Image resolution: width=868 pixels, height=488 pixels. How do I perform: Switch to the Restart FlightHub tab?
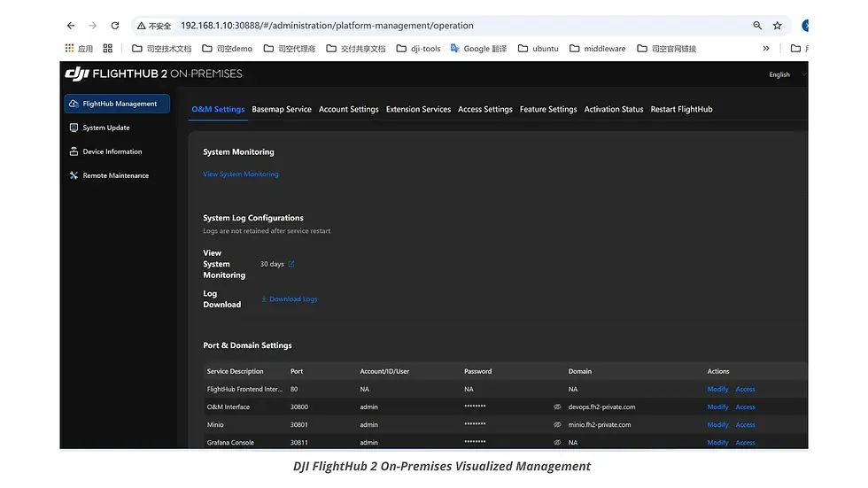tap(681, 109)
